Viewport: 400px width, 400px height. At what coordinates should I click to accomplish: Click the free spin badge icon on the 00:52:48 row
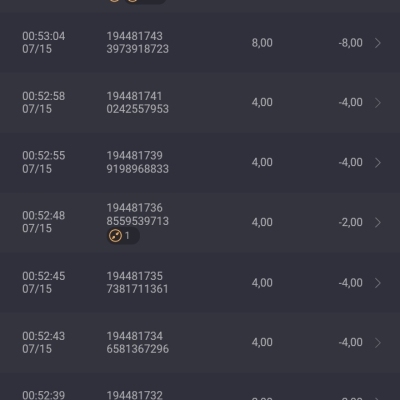115,236
